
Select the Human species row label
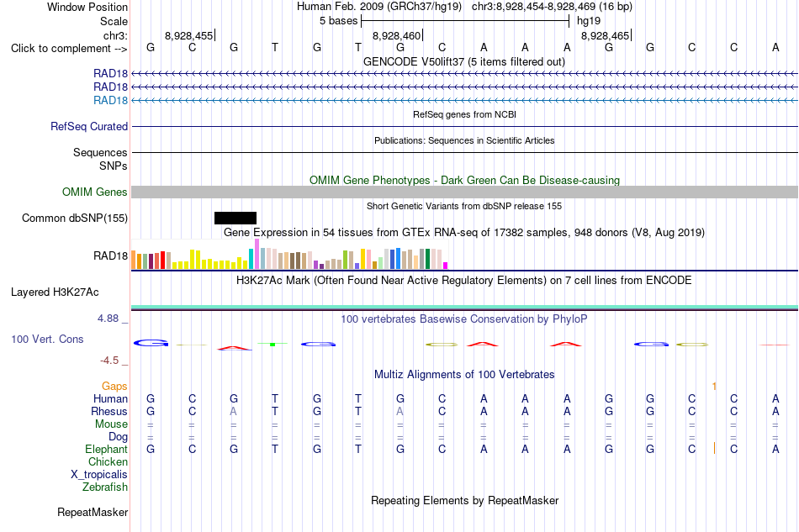tap(110, 398)
